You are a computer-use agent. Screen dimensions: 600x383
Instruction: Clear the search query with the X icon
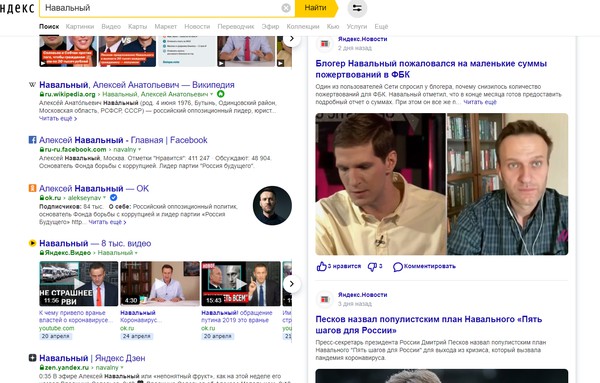[286, 8]
